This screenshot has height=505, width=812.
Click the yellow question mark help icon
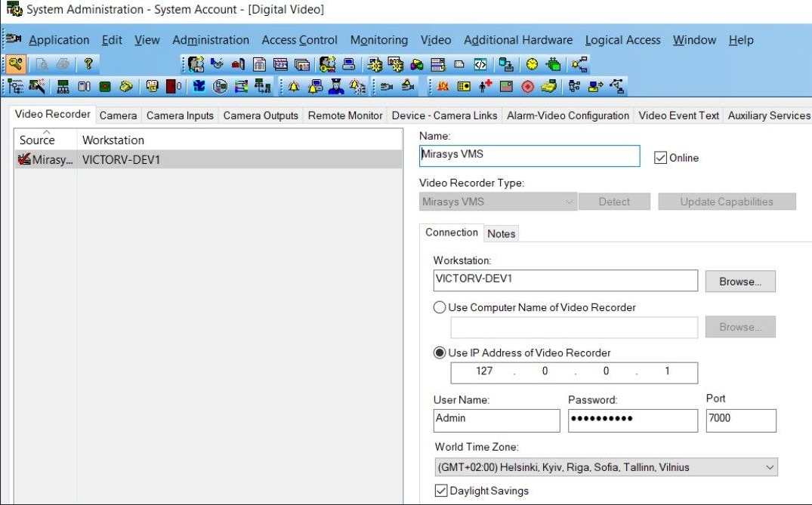coord(88,64)
